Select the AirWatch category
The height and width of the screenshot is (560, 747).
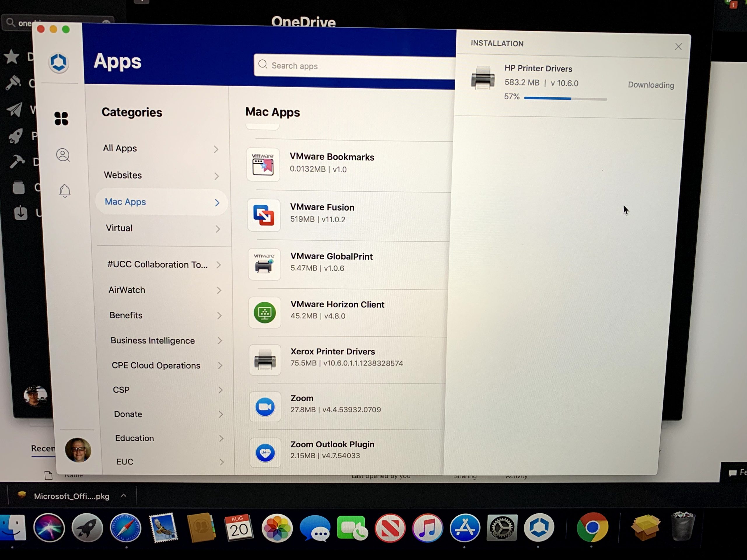pos(127,290)
